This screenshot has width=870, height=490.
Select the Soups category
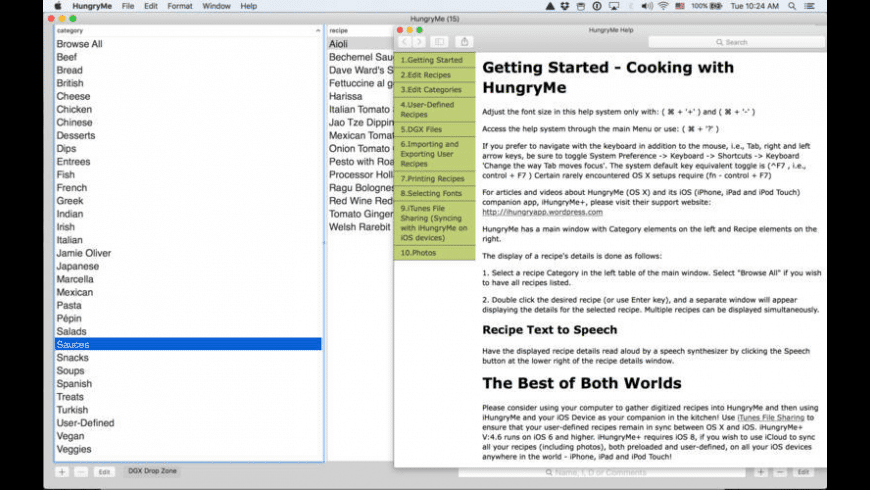(188, 371)
